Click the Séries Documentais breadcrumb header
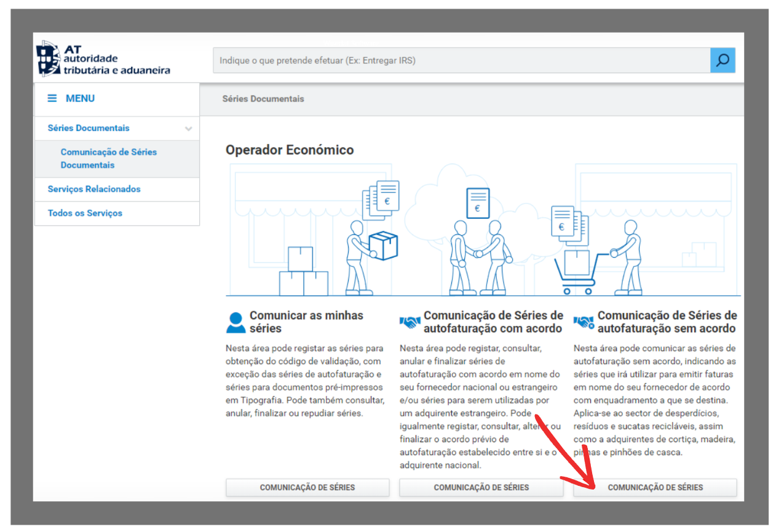Viewport: 776px width, 532px height. (263, 98)
